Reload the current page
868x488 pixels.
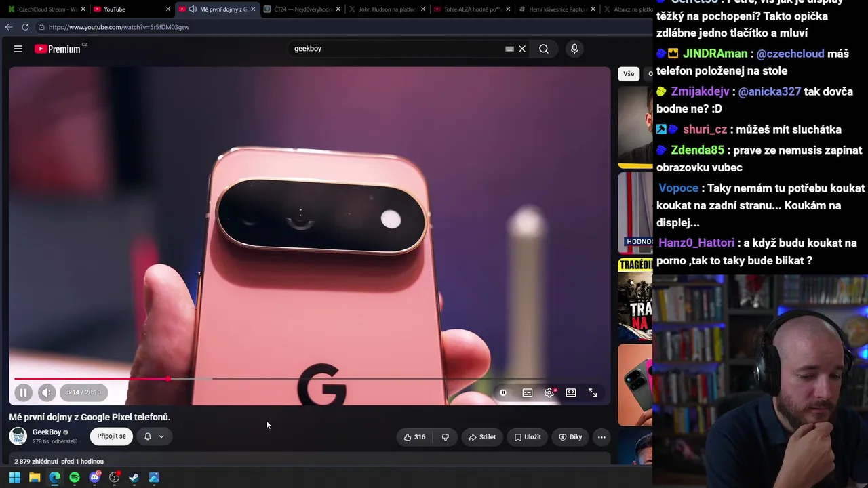click(25, 27)
